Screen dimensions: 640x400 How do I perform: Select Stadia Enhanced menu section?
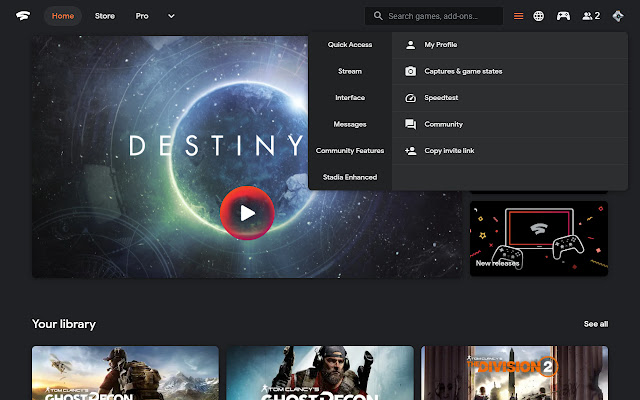click(x=350, y=178)
